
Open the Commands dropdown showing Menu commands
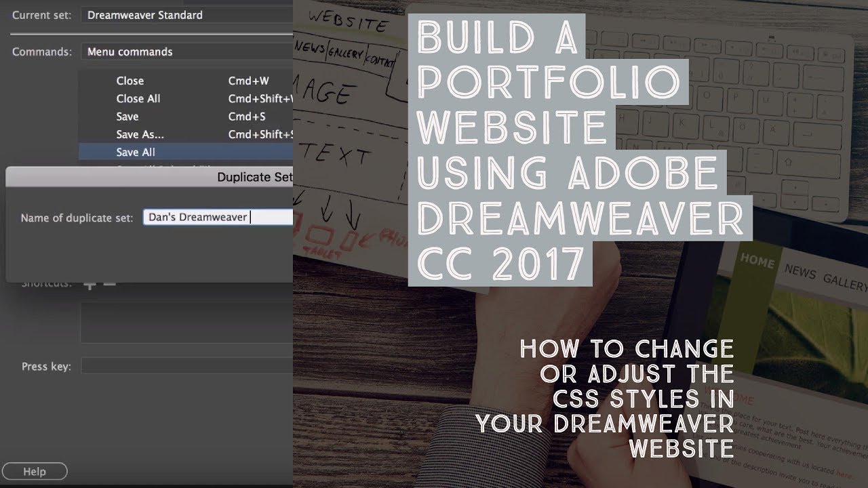pyautogui.click(x=187, y=52)
